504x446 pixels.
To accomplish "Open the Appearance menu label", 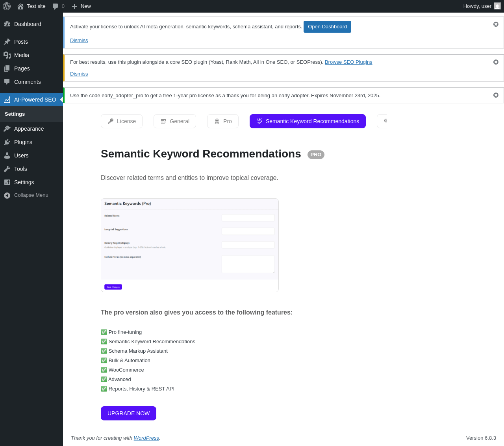I will [x=29, y=129].
